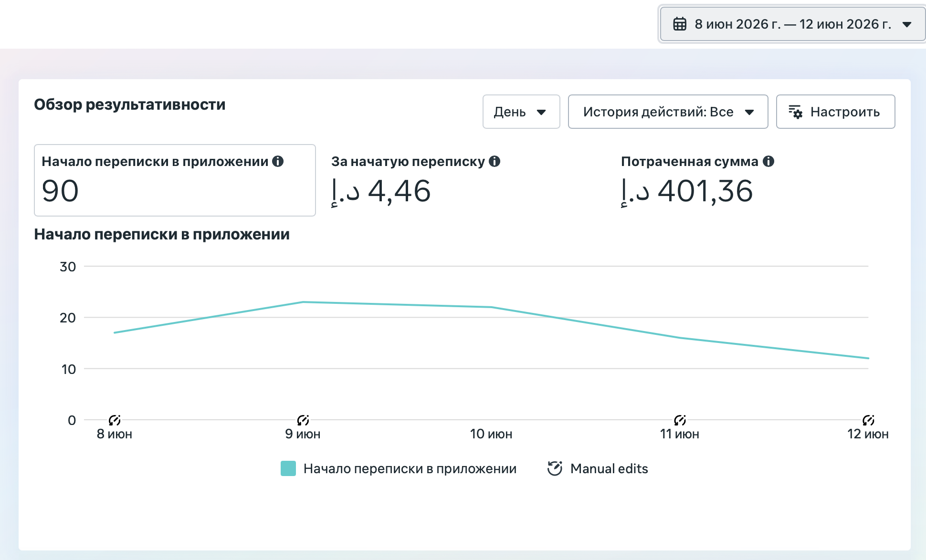Image resolution: width=926 pixels, height=560 pixels.
Task: Show info for Начало переписки в приложении
Action: (x=278, y=161)
